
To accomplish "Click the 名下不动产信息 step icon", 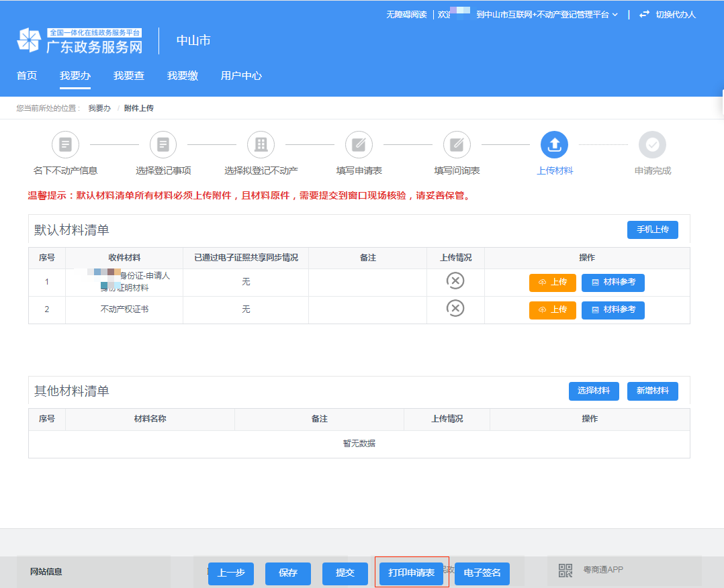I will (x=64, y=144).
